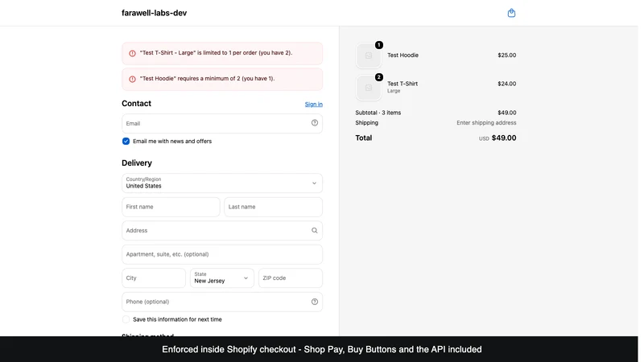Click the search icon in Address field
644x362 pixels.
[x=315, y=231]
